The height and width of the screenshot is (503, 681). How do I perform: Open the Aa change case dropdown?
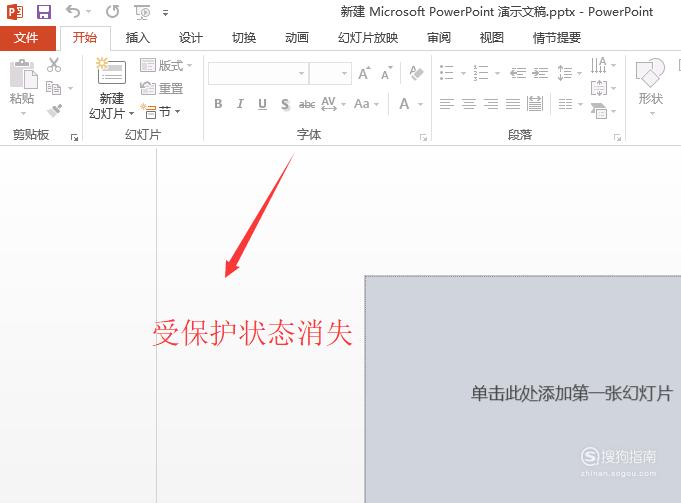tap(367, 104)
